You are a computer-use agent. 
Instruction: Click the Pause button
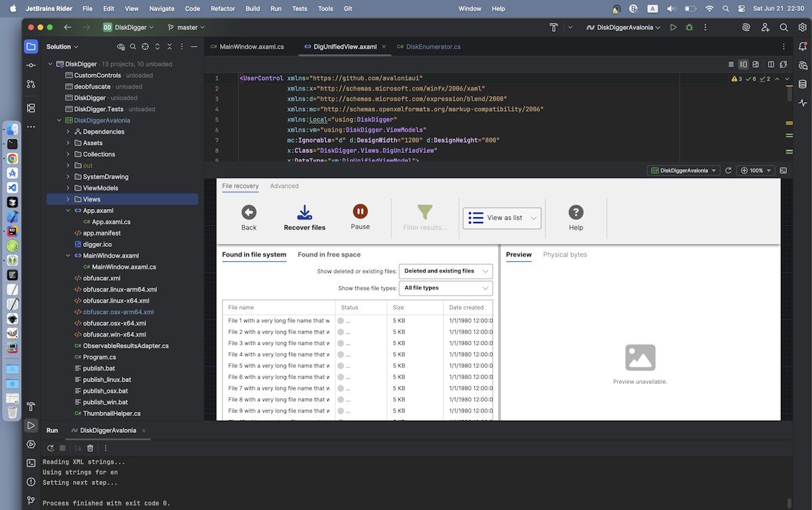click(x=360, y=218)
